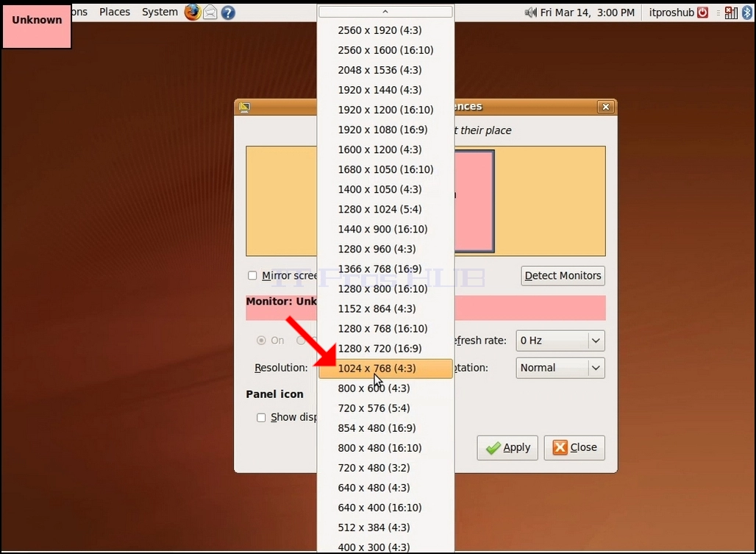Image resolution: width=756 pixels, height=554 pixels.
Task: Expand the Refresh rate 0 Hz dropdown
Action: point(560,341)
